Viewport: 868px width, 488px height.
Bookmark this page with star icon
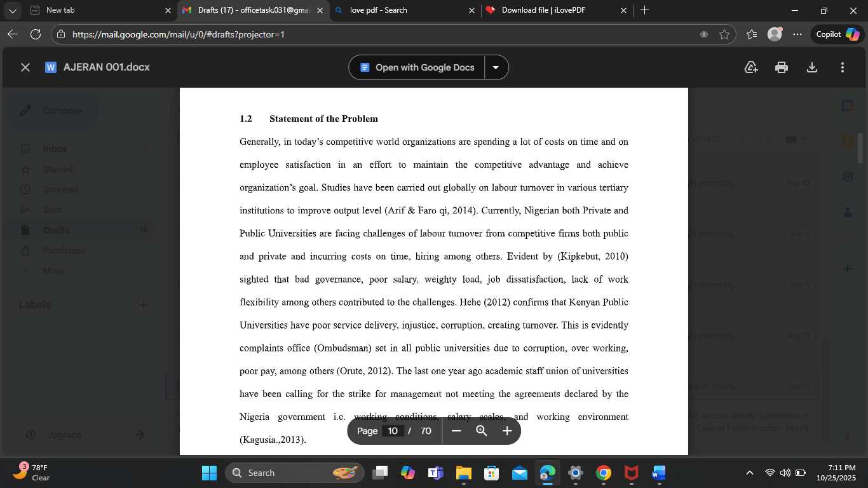pyautogui.click(x=724, y=34)
